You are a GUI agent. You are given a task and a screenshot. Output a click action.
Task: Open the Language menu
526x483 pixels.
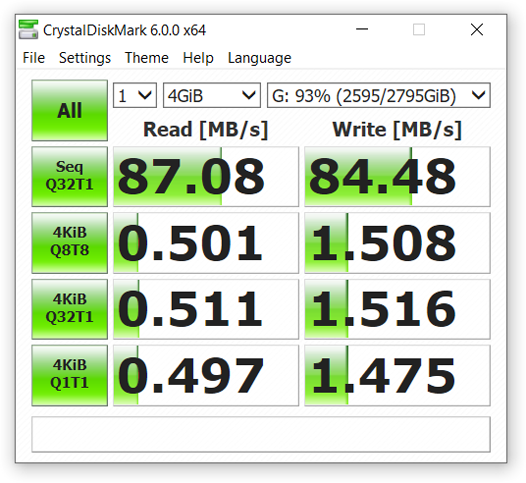pyautogui.click(x=259, y=58)
